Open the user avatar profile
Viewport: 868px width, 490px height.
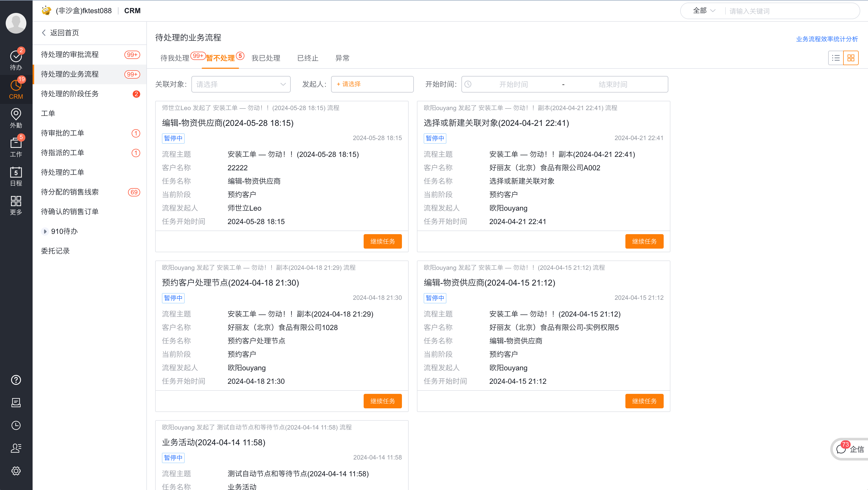(x=16, y=23)
